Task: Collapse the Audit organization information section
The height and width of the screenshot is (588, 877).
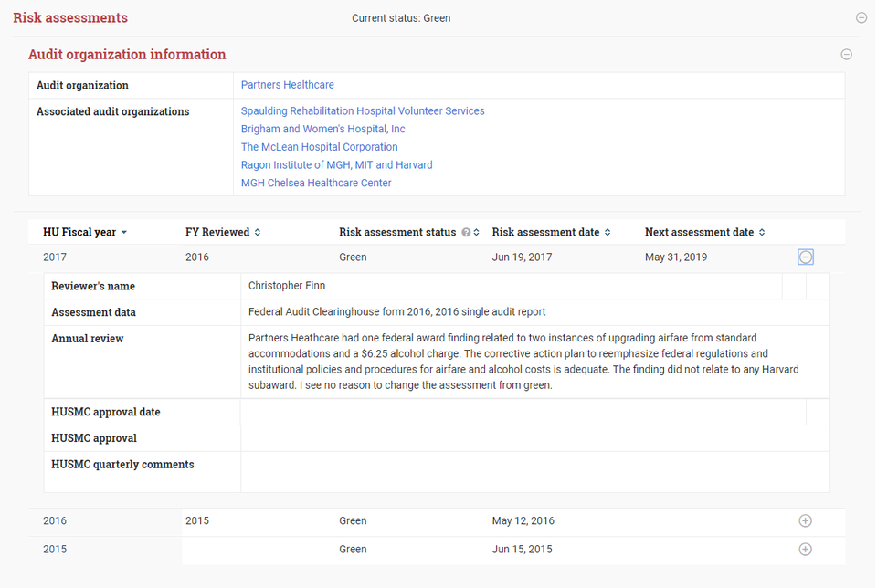Action: (x=846, y=54)
